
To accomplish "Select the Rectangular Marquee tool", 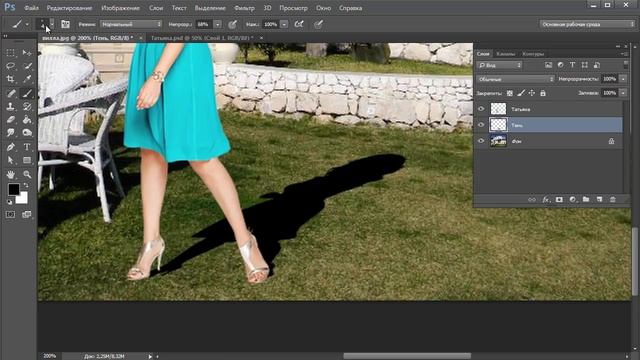I will [x=11, y=53].
